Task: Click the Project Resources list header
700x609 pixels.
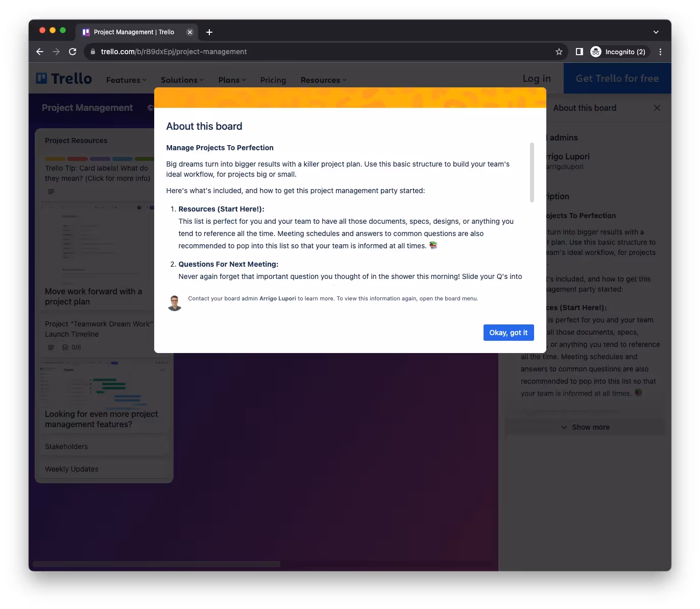Action: point(76,140)
